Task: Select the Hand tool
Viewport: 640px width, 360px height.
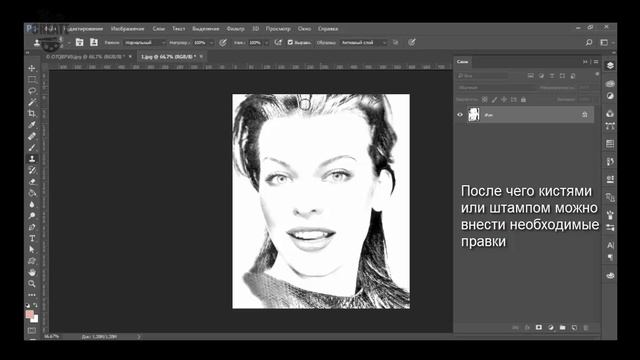Action: pyautogui.click(x=32, y=272)
